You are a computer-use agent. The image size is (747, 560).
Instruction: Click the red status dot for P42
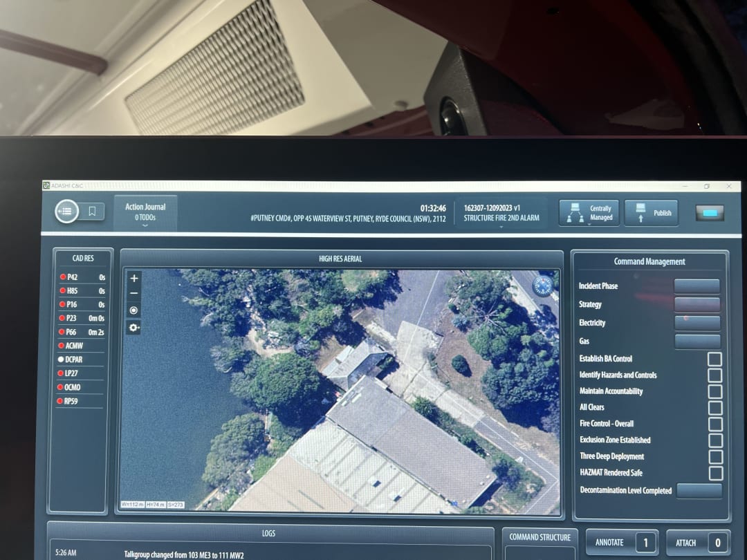coord(62,277)
